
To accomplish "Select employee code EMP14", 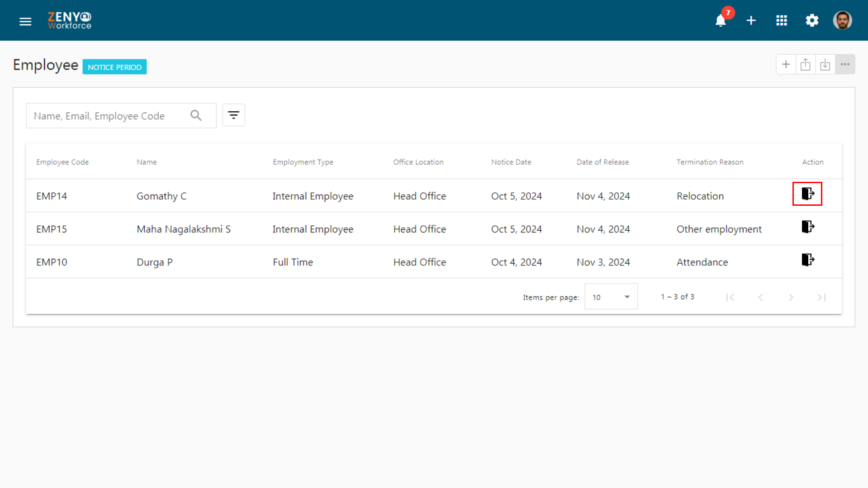I will pyautogui.click(x=52, y=196).
